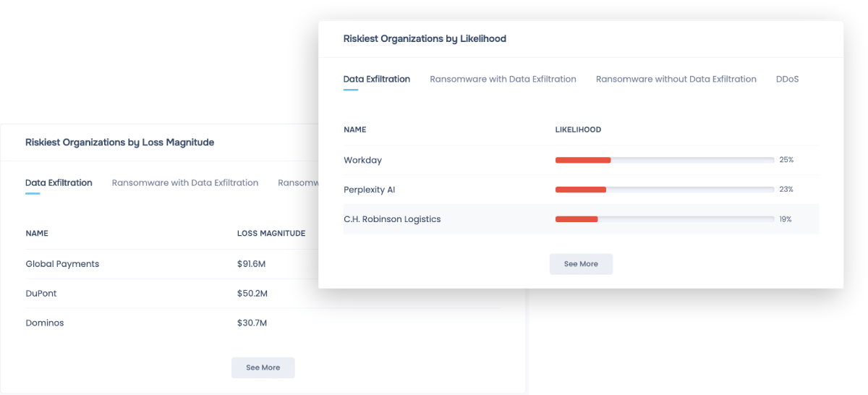The image size is (868, 395).
Task: Click the DuPont organization name
Action: pyautogui.click(x=41, y=294)
